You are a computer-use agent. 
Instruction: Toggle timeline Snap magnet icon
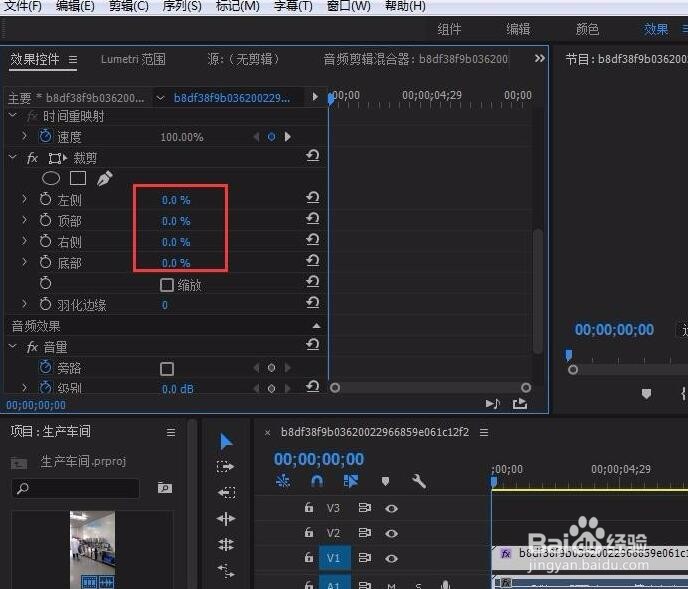coord(317,481)
